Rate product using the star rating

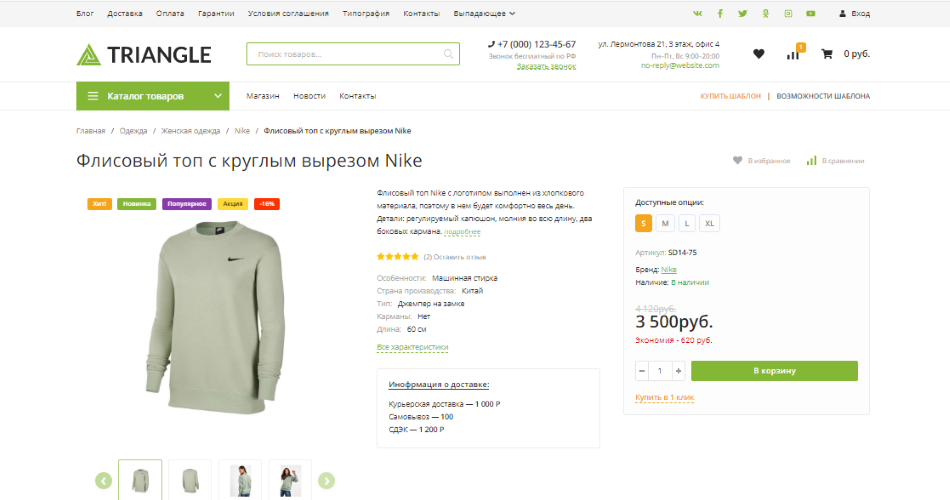(x=398, y=257)
